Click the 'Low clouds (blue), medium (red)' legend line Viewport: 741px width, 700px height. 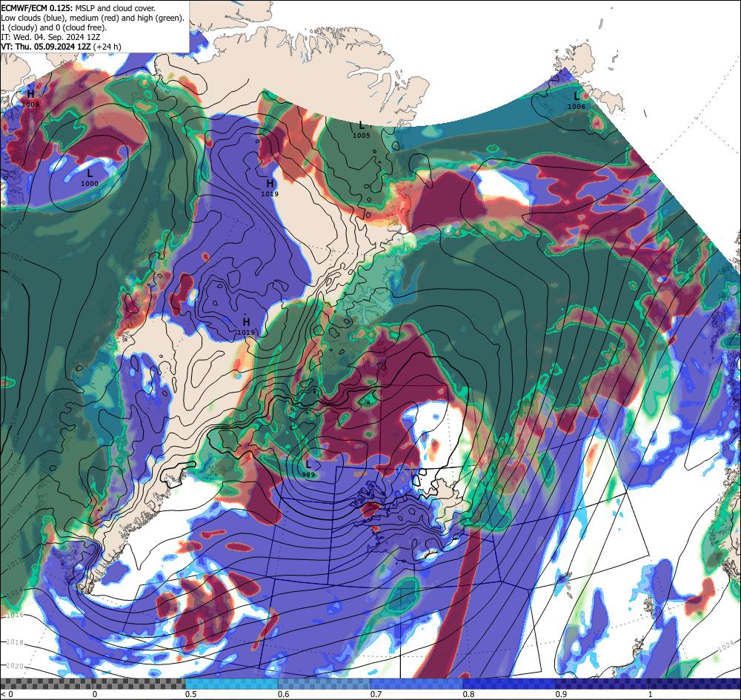(x=93, y=18)
